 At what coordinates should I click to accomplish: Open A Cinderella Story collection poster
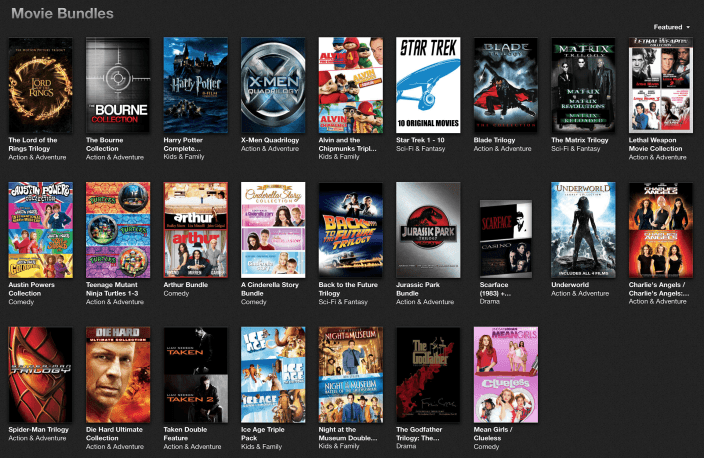(x=273, y=230)
